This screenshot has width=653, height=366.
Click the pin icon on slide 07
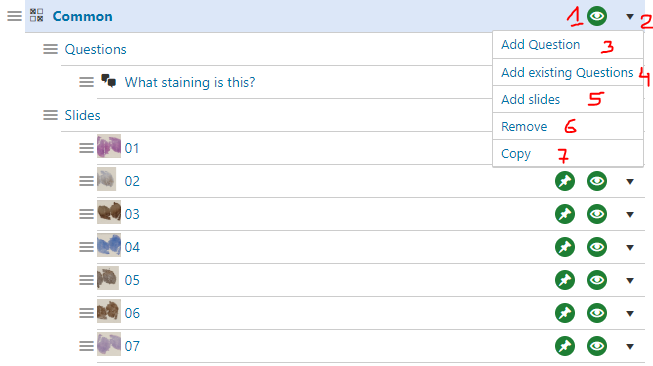pos(565,346)
